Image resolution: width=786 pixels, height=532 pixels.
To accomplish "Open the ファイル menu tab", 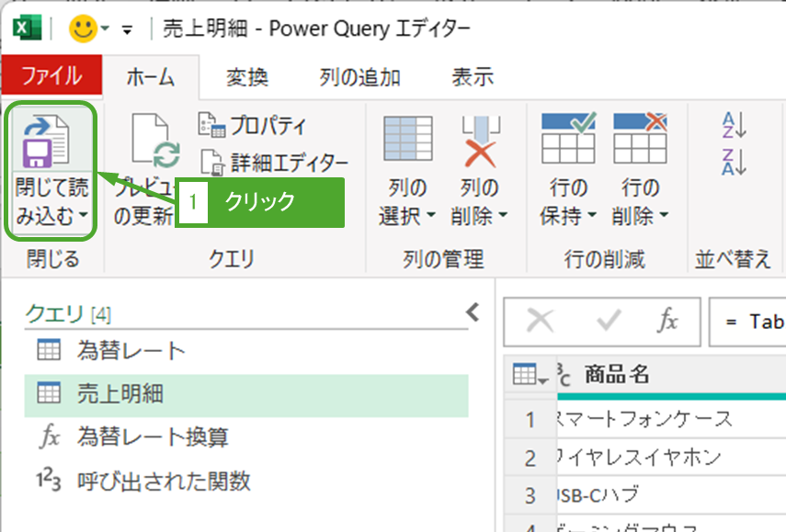I will pyautogui.click(x=51, y=75).
